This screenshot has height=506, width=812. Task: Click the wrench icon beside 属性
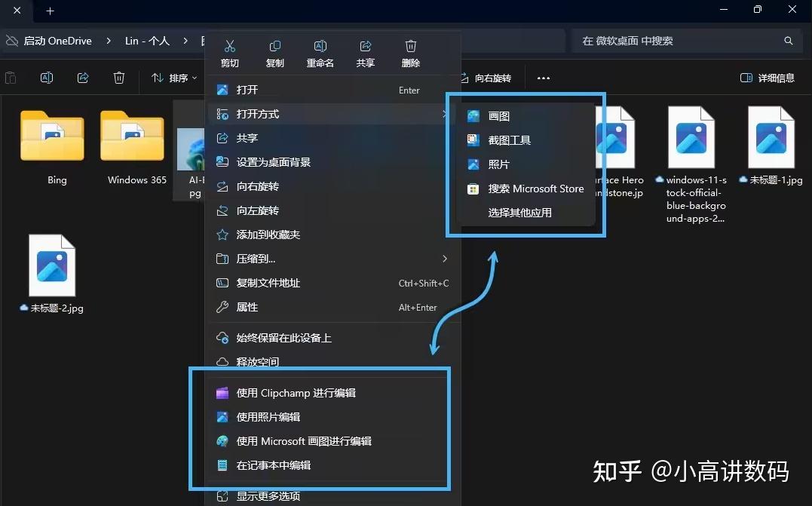pyautogui.click(x=222, y=307)
